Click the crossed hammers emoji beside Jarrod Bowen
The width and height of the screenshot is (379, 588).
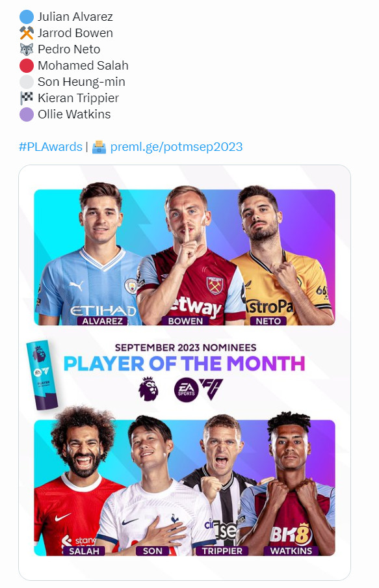click(27, 33)
